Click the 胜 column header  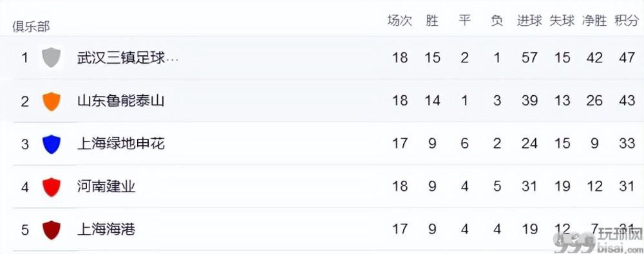432,21
